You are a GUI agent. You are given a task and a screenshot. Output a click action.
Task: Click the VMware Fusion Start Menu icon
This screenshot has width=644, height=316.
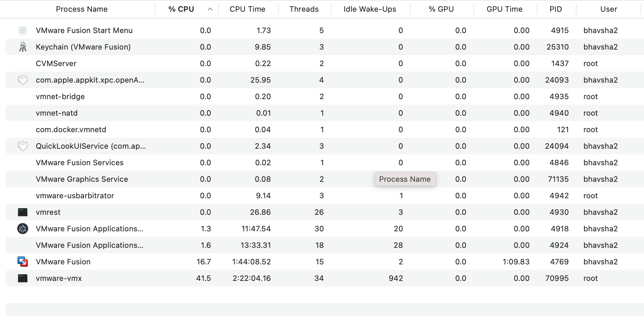tap(23, 31)
